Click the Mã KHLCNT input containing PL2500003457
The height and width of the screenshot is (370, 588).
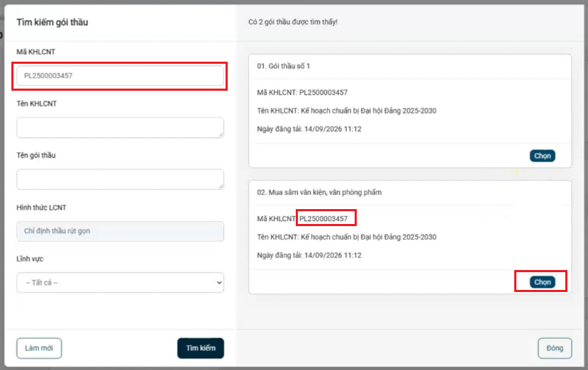(120, 76)
